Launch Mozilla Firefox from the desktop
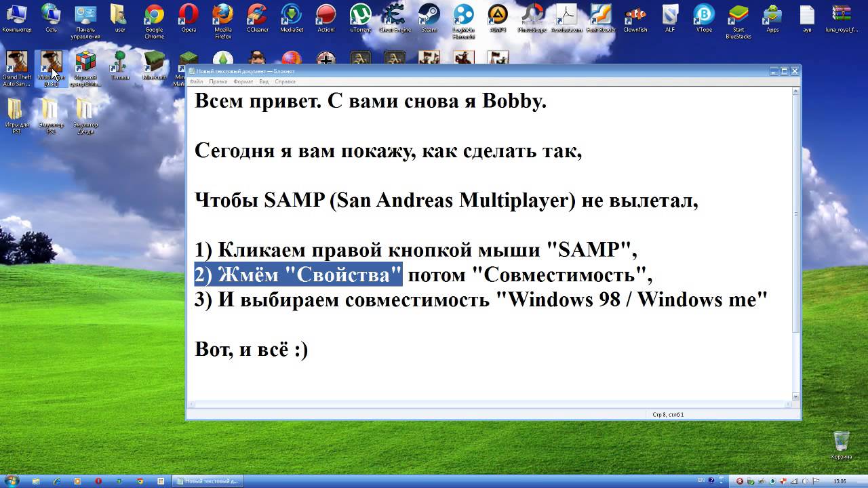 (x=222, y=21)
